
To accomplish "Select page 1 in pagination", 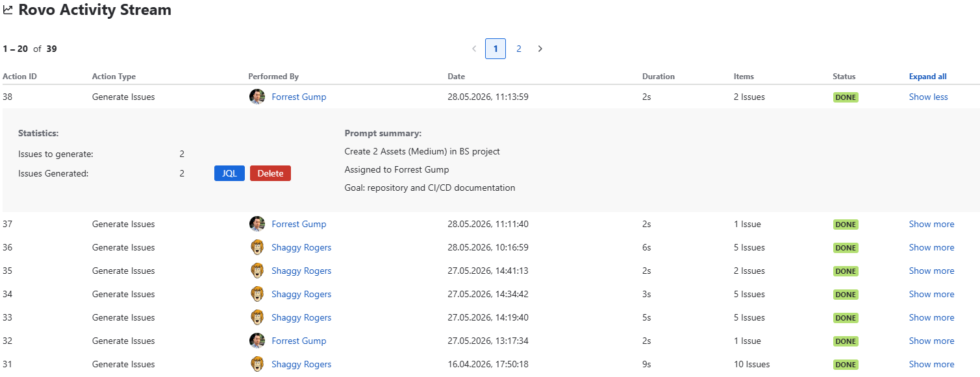I will tap(496, 49).
